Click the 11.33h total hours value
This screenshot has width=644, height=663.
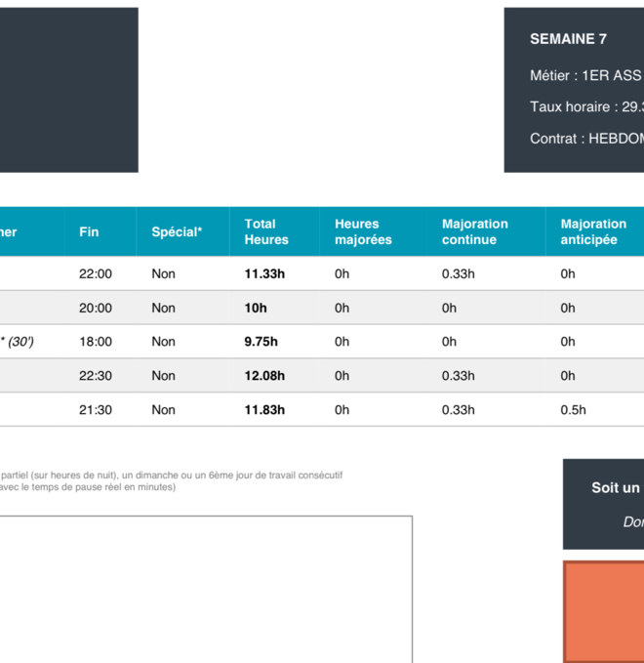click(x=264, y=273)
